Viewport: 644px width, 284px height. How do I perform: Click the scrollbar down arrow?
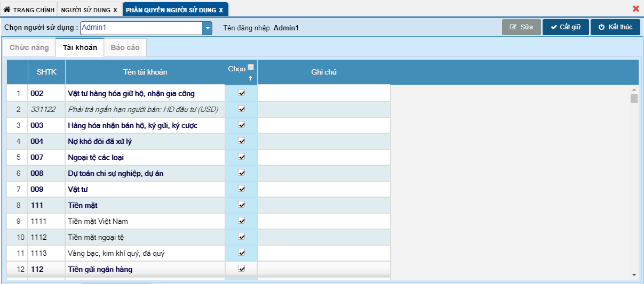tap(634, 274)
